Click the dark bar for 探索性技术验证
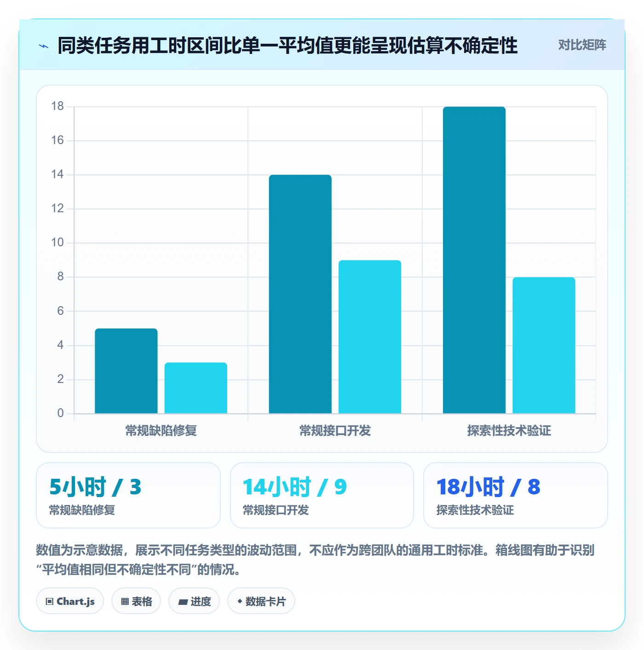The image size is (644, 650). [x=474, y=260]
